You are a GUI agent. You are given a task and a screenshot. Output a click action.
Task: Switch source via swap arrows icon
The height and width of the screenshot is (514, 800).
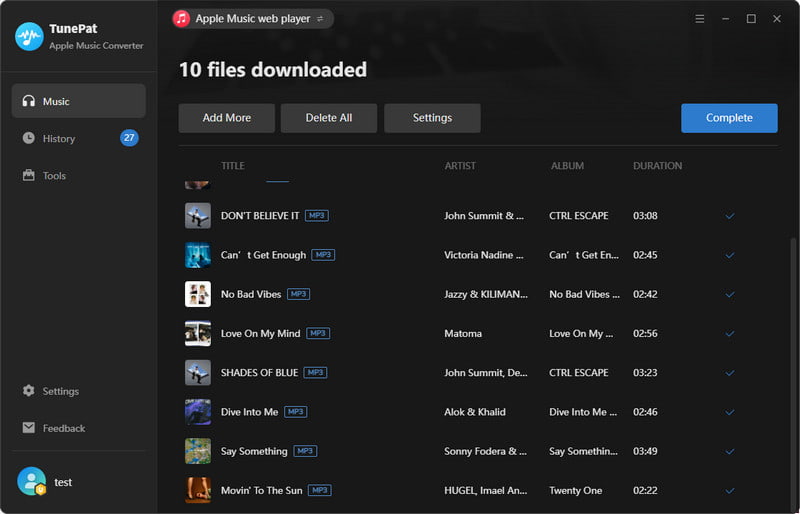click(x=320, y=19)
